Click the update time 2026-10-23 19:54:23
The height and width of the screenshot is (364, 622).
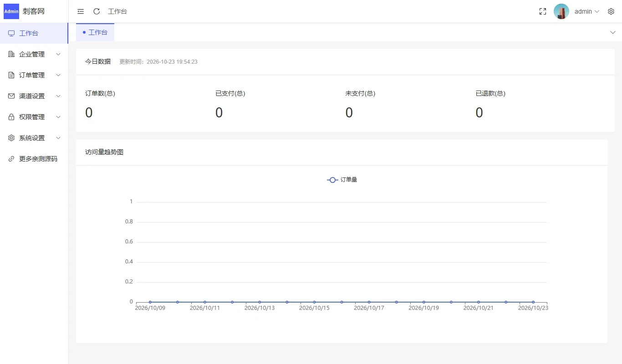coord(172,62)
